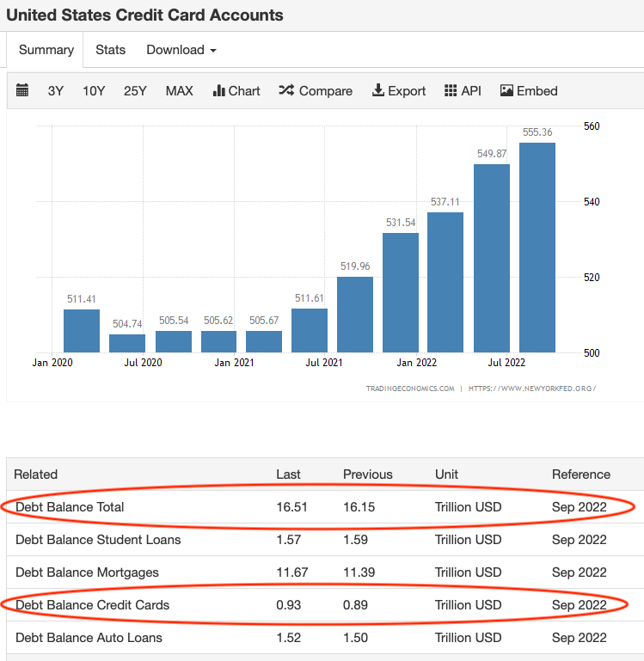Switch to the Stats tab
Screen dimensions: 644x661
coord(110,50)
